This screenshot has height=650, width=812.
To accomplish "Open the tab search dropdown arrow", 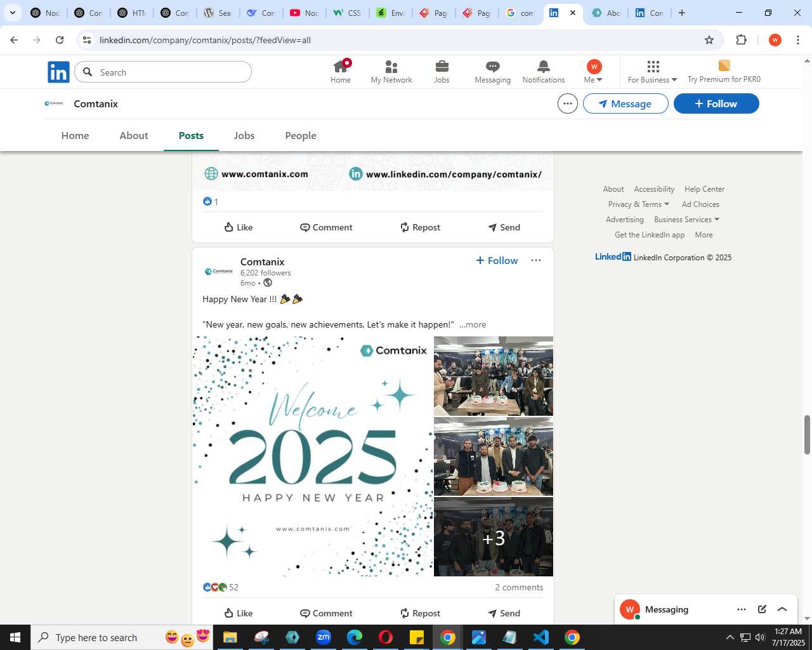I will pos(12,13).
